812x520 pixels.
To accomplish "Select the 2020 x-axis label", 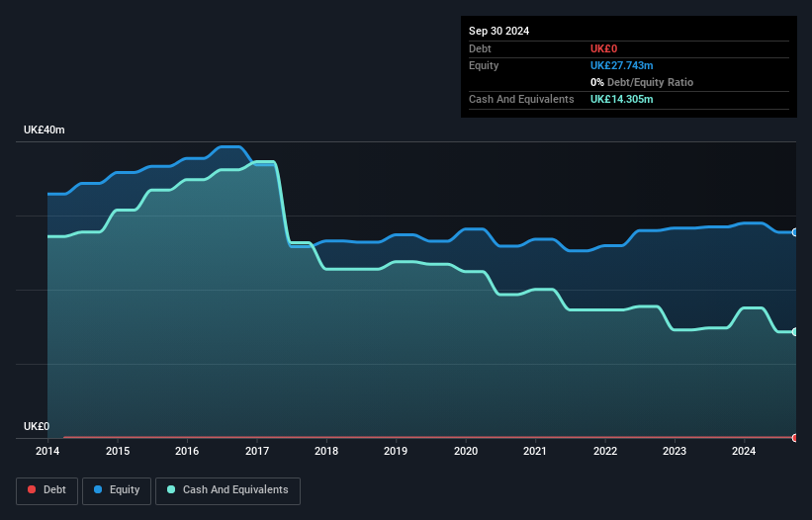I will click(x=466, y=452).
